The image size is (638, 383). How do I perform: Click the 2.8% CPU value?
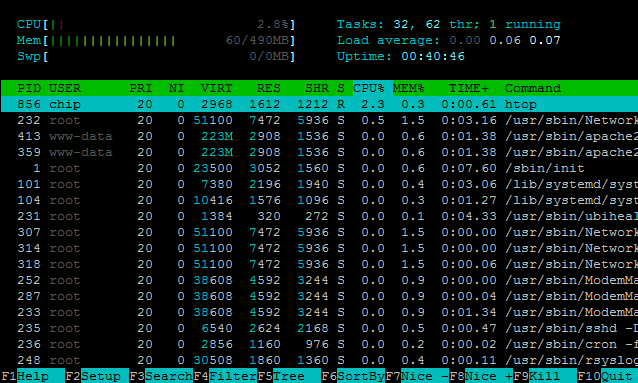pos(273,24)
